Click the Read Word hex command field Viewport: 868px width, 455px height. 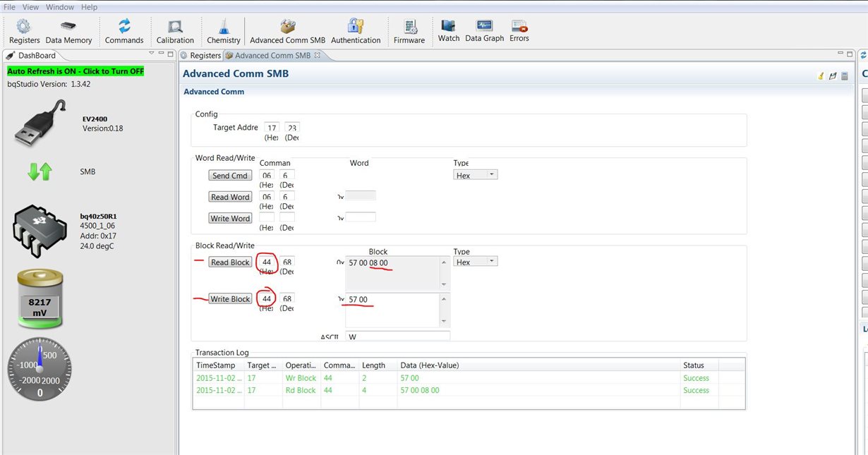click(x=267, y=196)
